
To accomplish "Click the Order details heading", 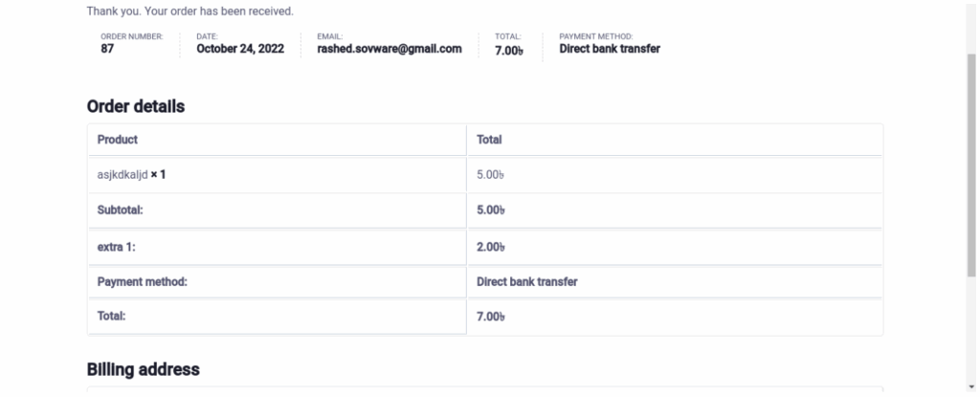I will pos(136,107).
